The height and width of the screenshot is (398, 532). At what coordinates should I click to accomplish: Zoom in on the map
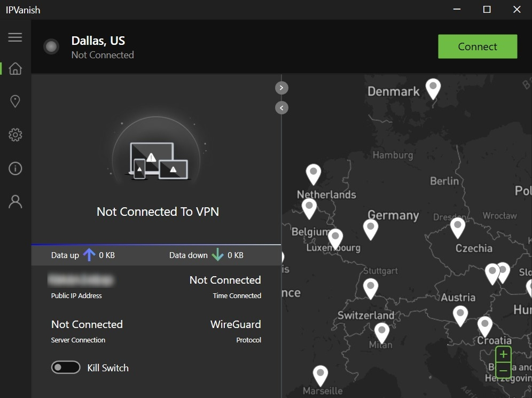[x=504, y=354]
